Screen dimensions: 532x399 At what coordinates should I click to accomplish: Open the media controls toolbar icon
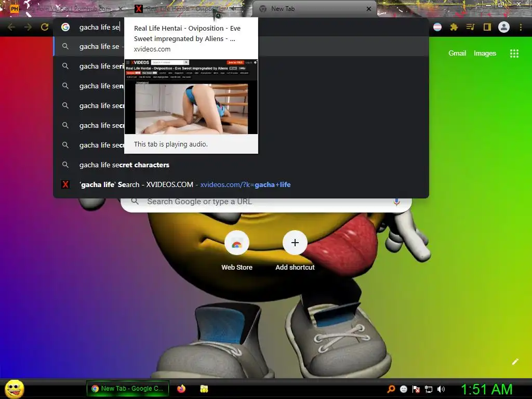click(470, 27)
